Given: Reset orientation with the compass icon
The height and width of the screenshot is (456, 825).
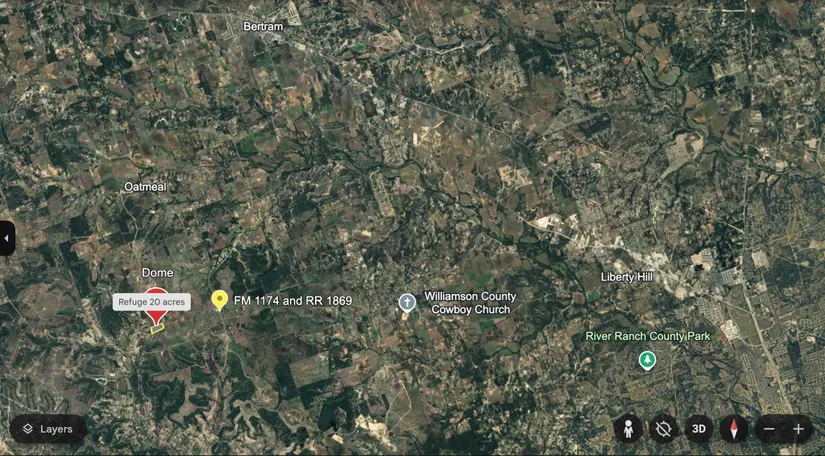Looking at the screenshot, I should pyautogui.click(x=733, y=429).
